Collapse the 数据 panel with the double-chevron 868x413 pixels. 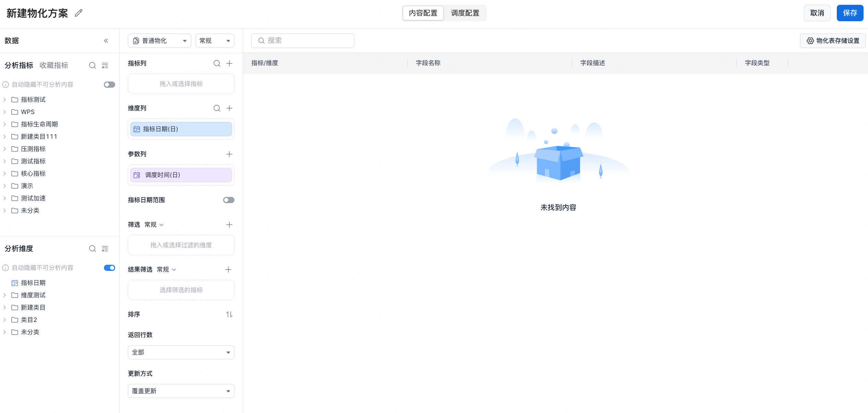(106, 41)
